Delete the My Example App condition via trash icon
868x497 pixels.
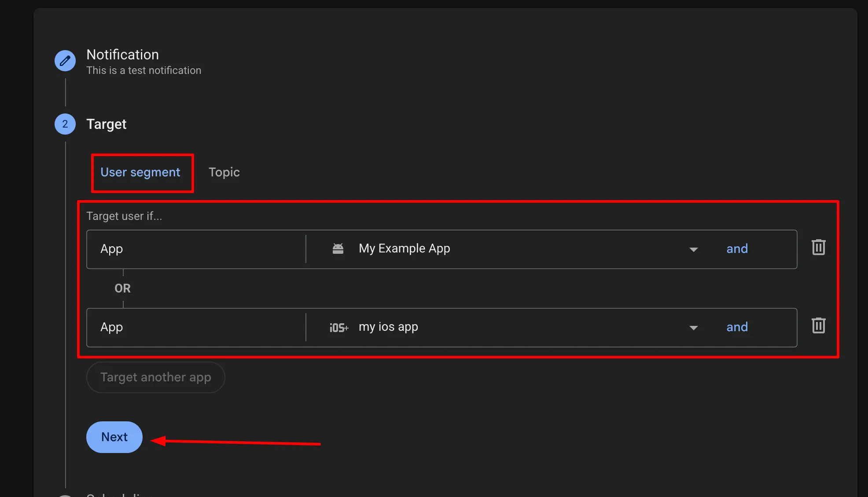(x=818, y=247)
